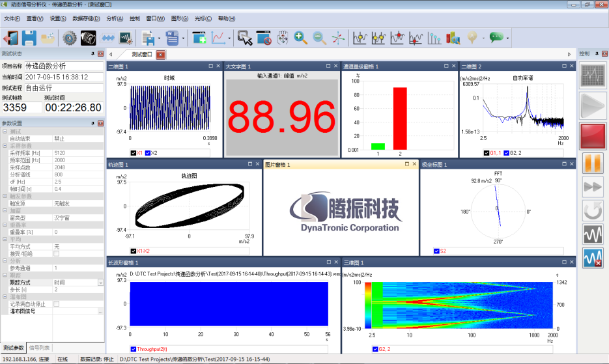Collapse the 采样参数 group

tap(5, 146)
